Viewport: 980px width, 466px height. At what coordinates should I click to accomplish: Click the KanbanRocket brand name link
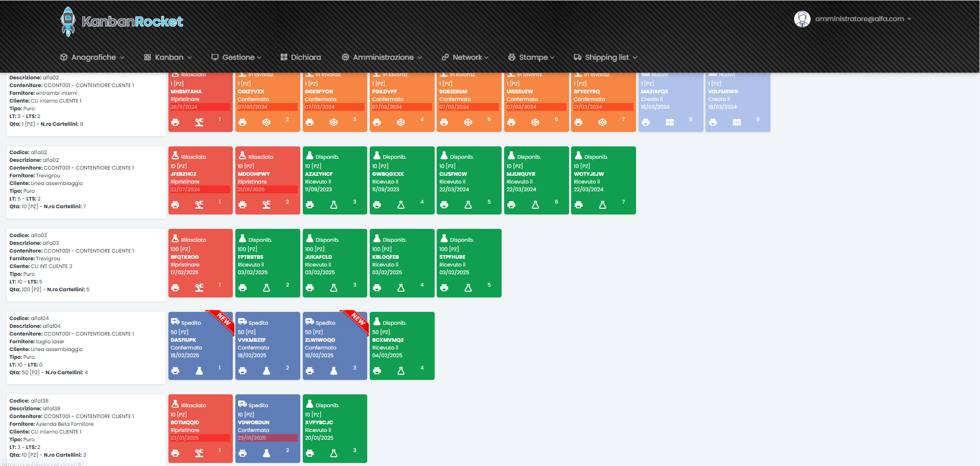pos(132,22)
